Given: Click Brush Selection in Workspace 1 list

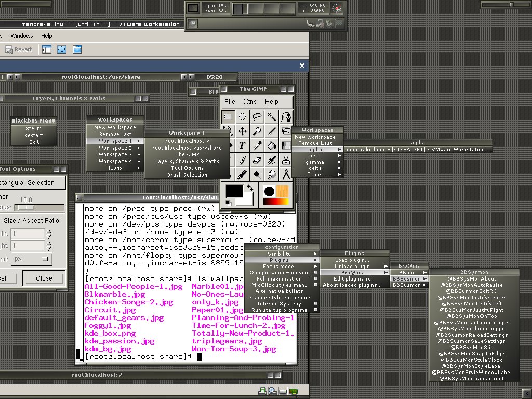Looking at the screenshot, I should tap(187, 175).
